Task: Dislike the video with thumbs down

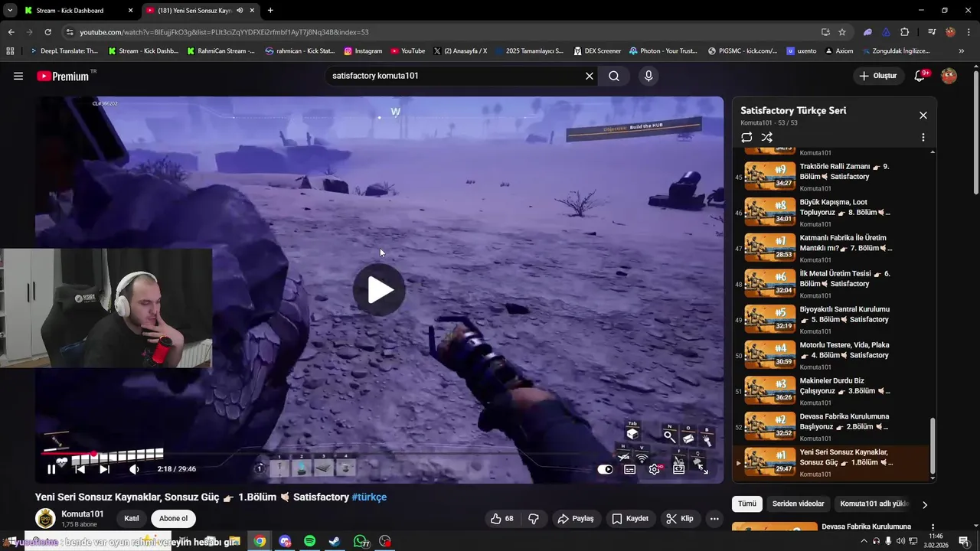Action: tap(534, 518)
